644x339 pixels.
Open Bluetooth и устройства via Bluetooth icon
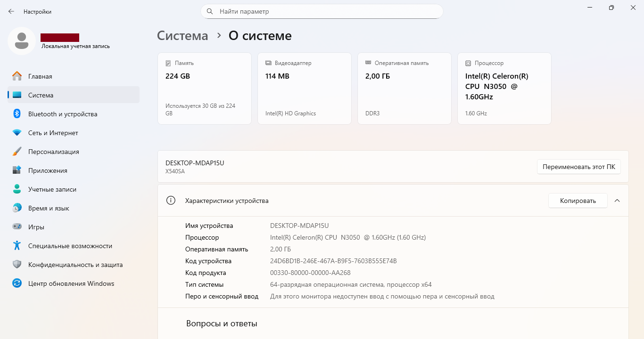17,114
